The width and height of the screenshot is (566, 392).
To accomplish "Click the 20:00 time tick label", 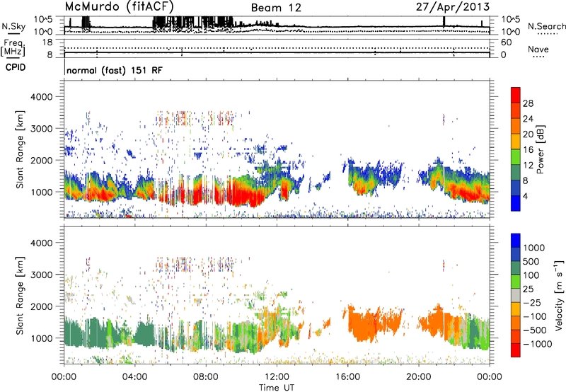I will [x=418, y=377].
